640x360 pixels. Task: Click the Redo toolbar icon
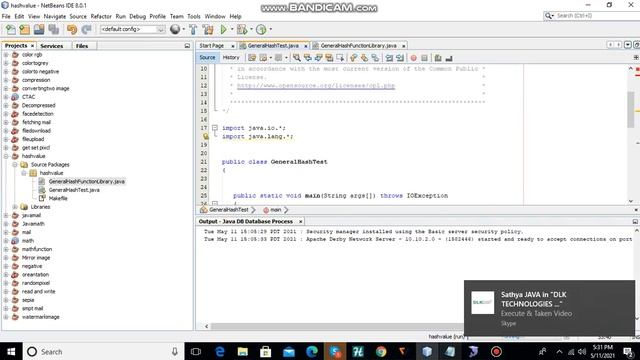pyautogui.click(x=86, y=29)
